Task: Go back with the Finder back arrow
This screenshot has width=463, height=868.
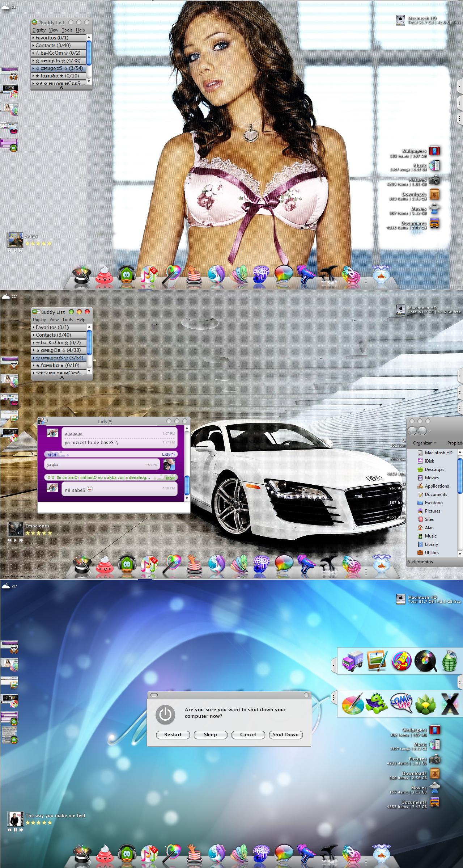Action: tap(412, 431)
